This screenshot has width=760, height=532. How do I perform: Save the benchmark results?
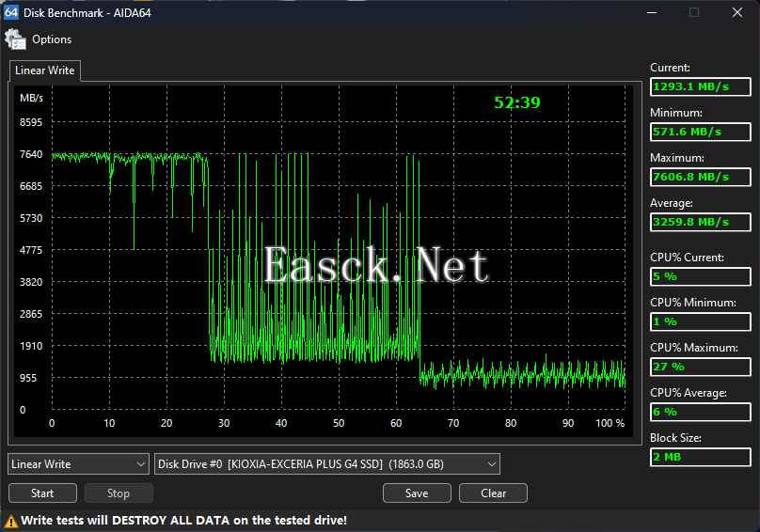[417, 493]
